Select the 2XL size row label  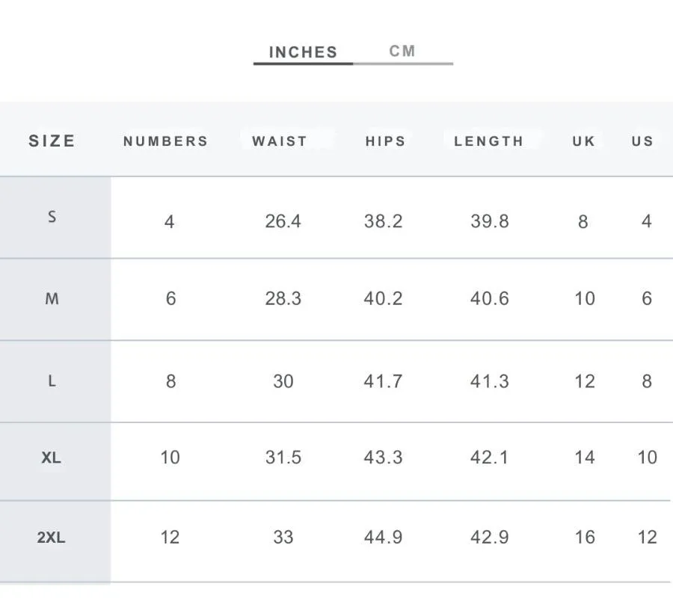[x=51, y=537]
